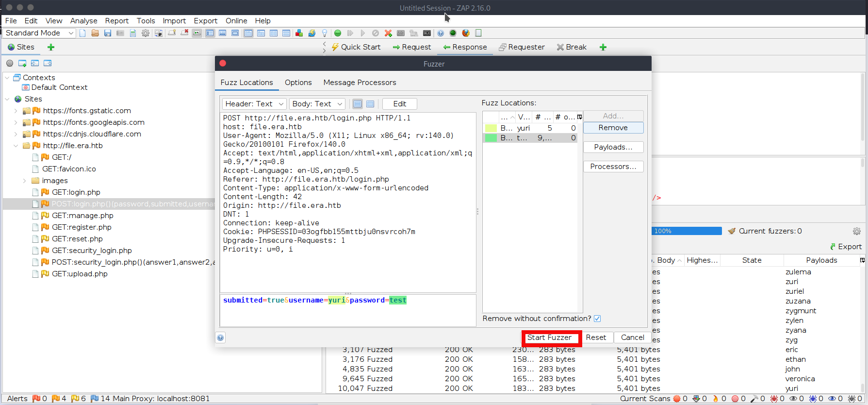Click the Open Session folder icon
This screenshot has height=405, width=868.
(95, 33)
